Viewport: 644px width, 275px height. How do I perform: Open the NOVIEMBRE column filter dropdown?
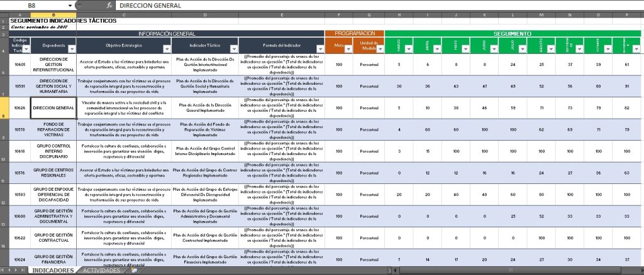(636, 49)
